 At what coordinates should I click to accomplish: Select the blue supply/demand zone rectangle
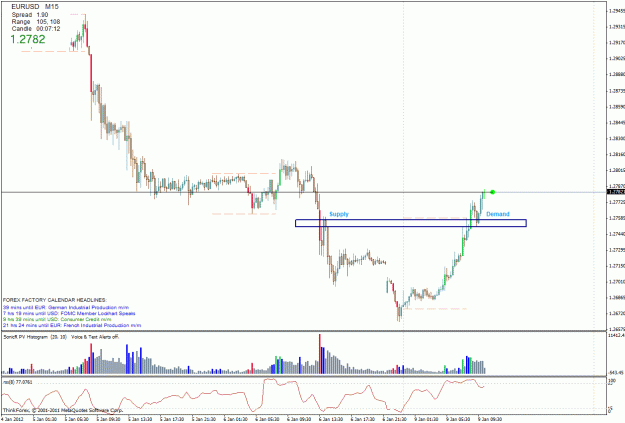pos(411,223)
